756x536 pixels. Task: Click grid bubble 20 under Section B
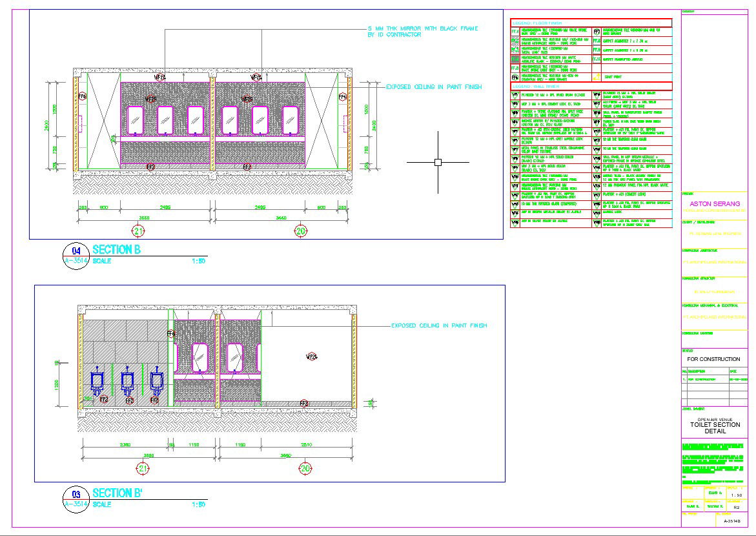tap(300, 231)
